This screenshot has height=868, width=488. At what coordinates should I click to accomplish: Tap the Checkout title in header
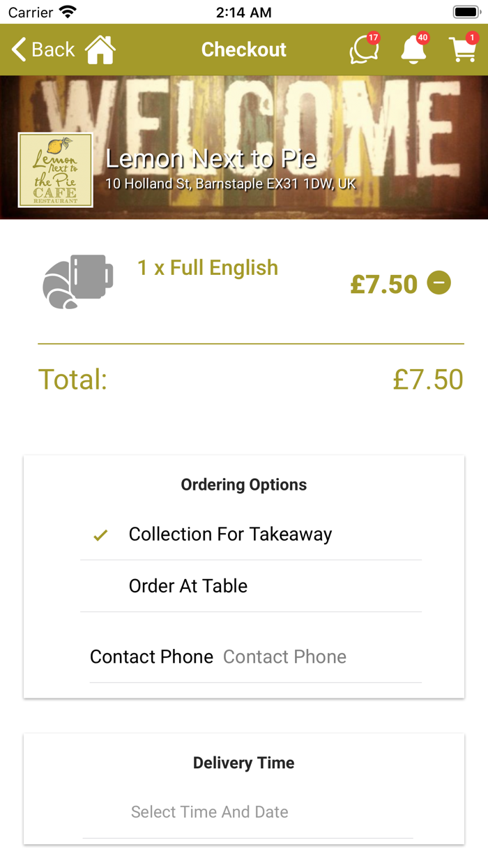click(x=244, y=50)
